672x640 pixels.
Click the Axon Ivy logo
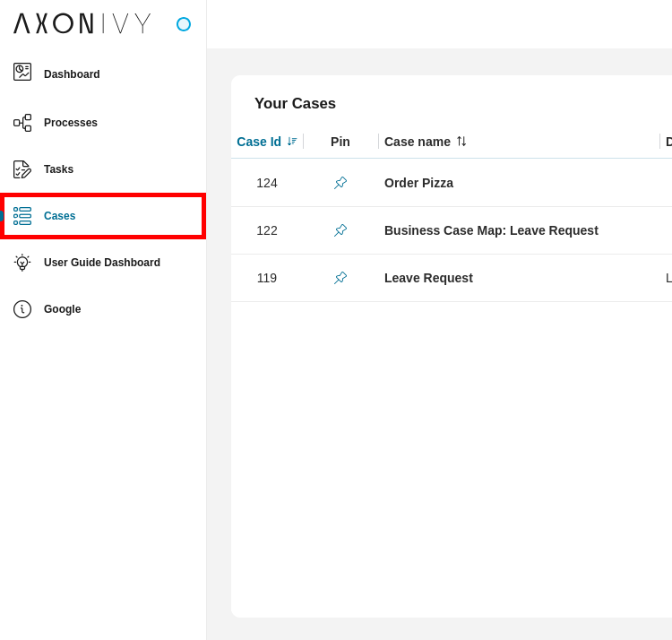click(x=82, y=23)
